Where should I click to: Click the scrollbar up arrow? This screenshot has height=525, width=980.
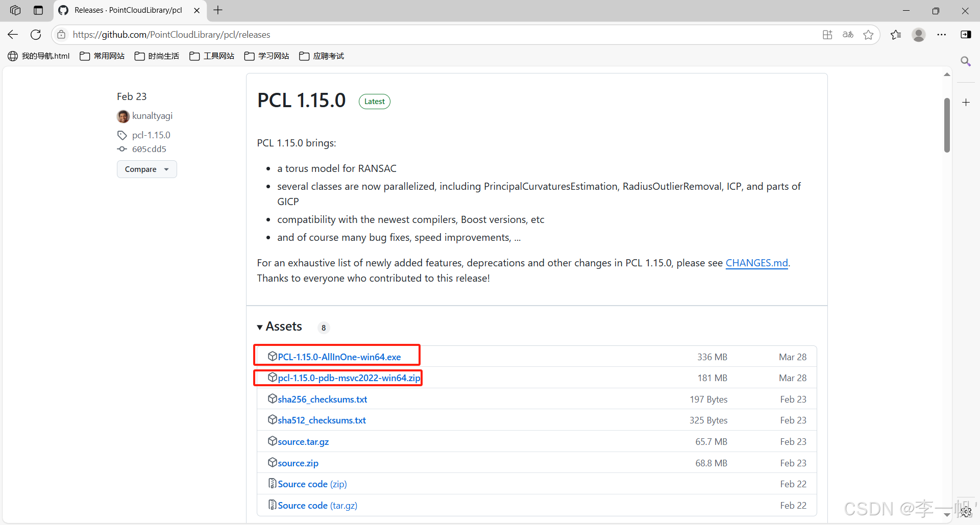tap(947, 74)
